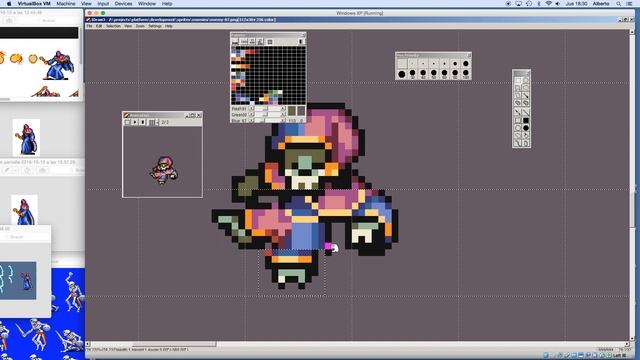640x360 pixels.
Task: Select the largest unlabeled round brush
Action: 402,74
